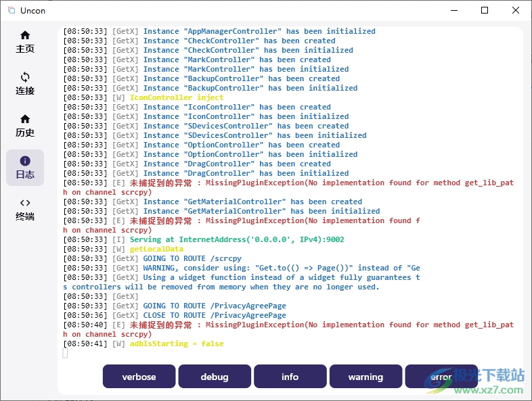This screenshot has height=401, width=532.
Task: Click the 连接 sidebar label
Action: pyautogui.click(x=25, y=91)
